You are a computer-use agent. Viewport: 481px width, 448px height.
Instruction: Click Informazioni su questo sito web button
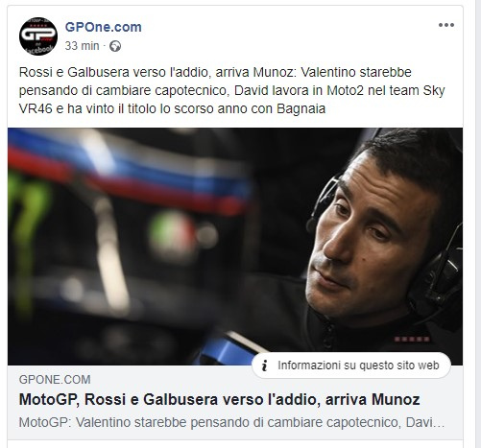click(x=351, y=365)
